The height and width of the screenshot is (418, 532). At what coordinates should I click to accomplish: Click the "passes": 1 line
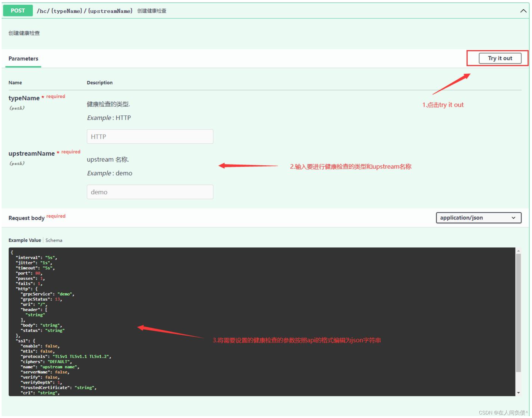(x=30, y=278)
